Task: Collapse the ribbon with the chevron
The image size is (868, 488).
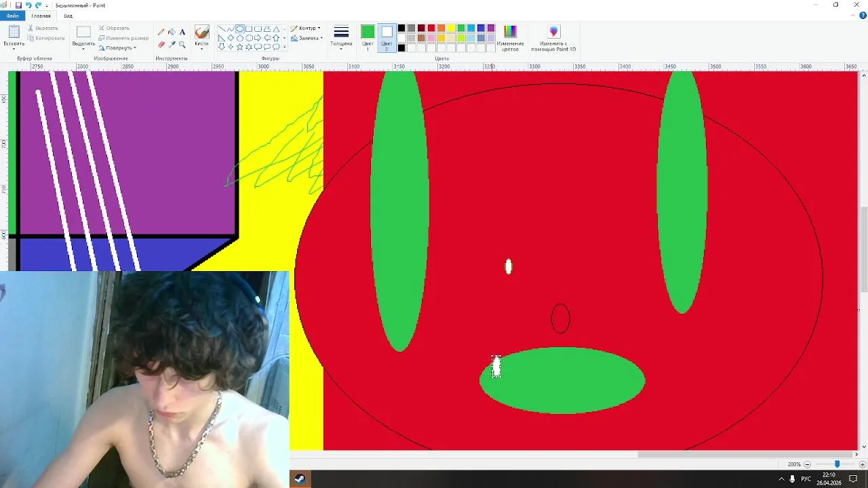Action: click(853, 16)
